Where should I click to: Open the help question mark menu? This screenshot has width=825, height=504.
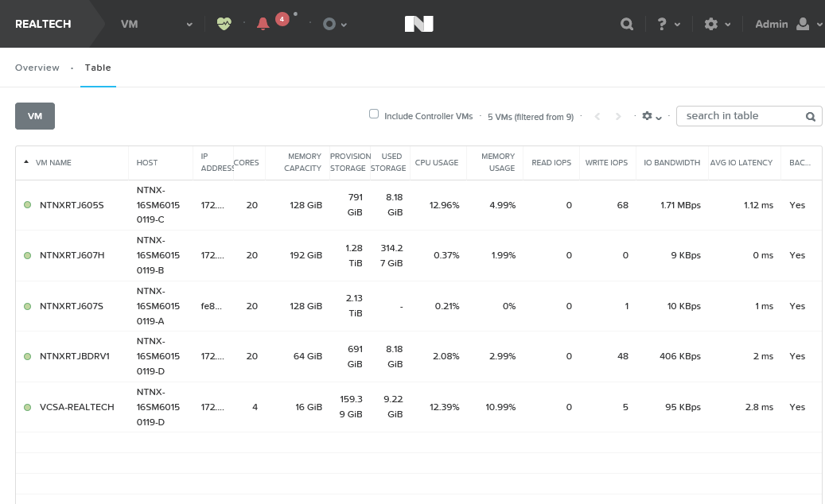662,24
